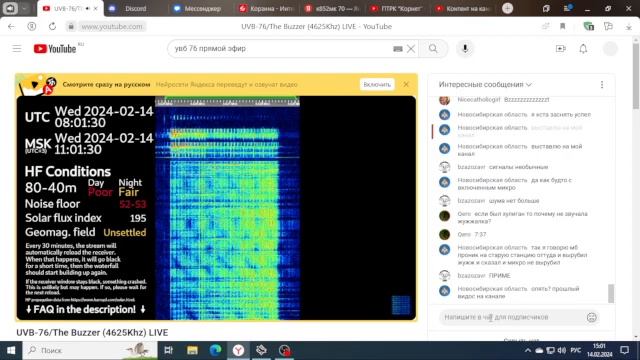Open the Windows notification center
Viewport: 640px width, 360px height.
(624, 350)
